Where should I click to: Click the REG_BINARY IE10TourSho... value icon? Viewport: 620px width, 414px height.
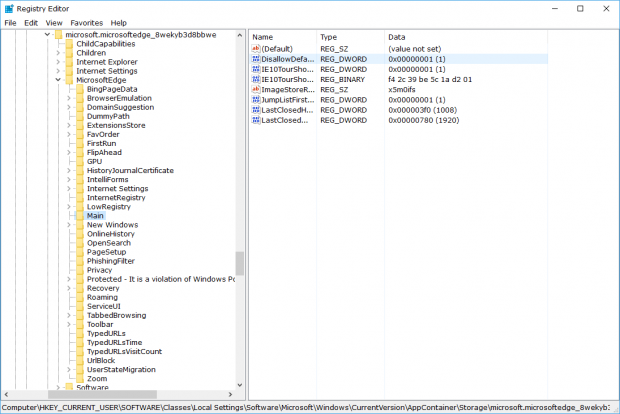pyautogui.click(x=255, y=79)
